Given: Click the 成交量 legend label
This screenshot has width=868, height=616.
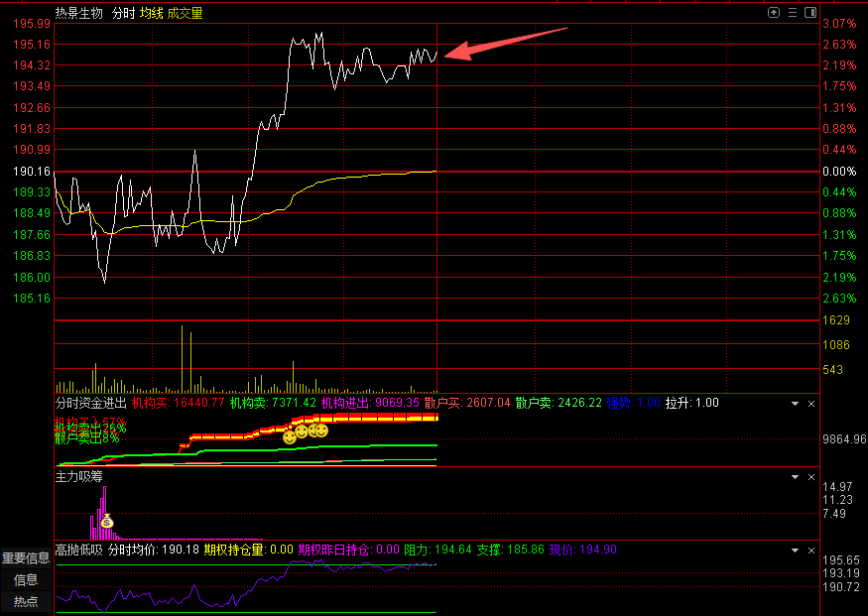Looking at the screenshot, I should click(x=185, y=13).
